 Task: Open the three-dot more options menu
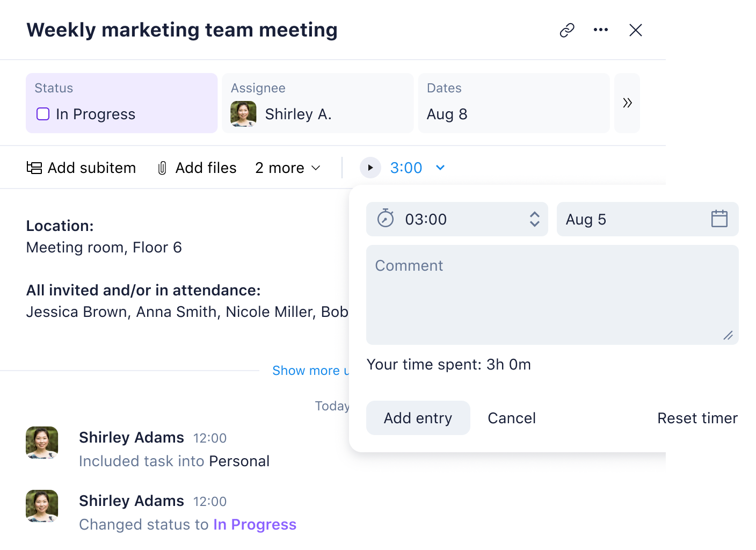(x=601, y=30)
